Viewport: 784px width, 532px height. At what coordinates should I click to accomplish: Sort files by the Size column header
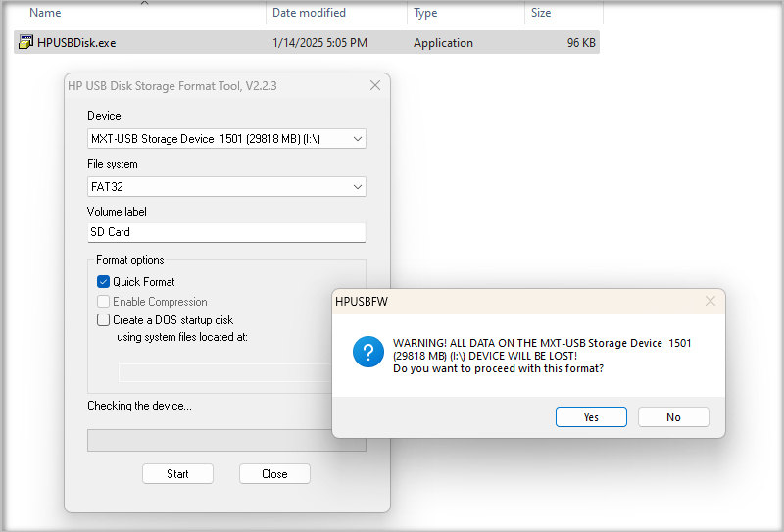[x=541, y=13]
